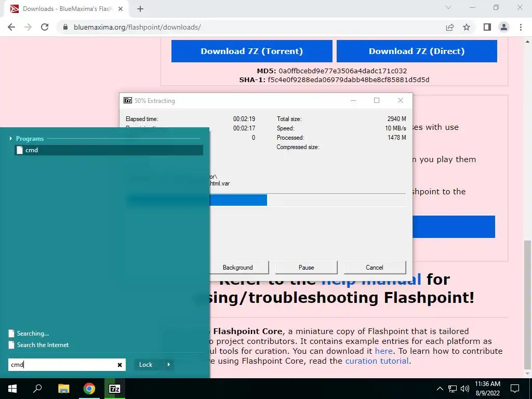This screenshot has height=399, width=532.
Task: Open the 'here' Flashpoint Core link
Action: (384, 351)
